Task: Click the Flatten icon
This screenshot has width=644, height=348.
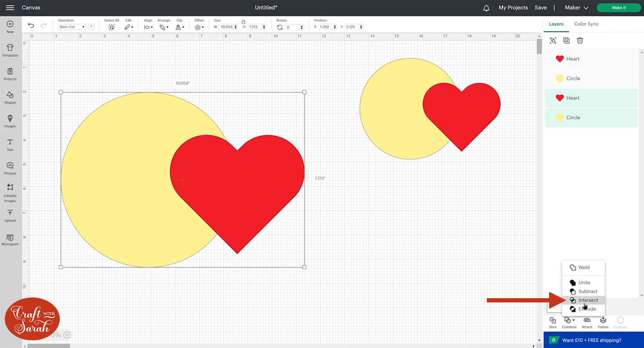Action: pos(603,322)
